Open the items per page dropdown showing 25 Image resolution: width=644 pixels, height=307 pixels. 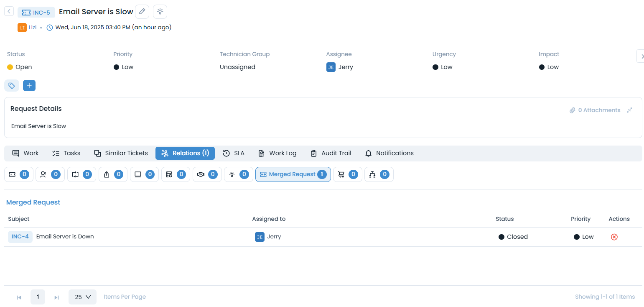tap(82, 297)
